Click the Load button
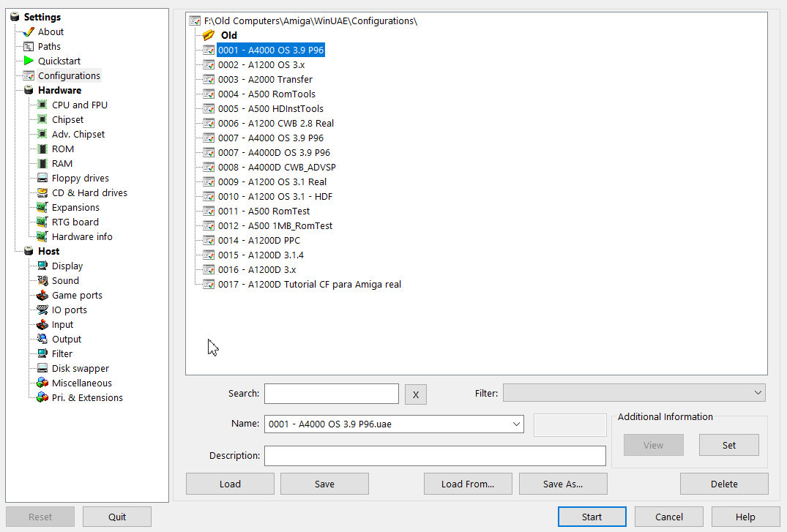Screen dimensions: 787x532 (x=230, y=484)
